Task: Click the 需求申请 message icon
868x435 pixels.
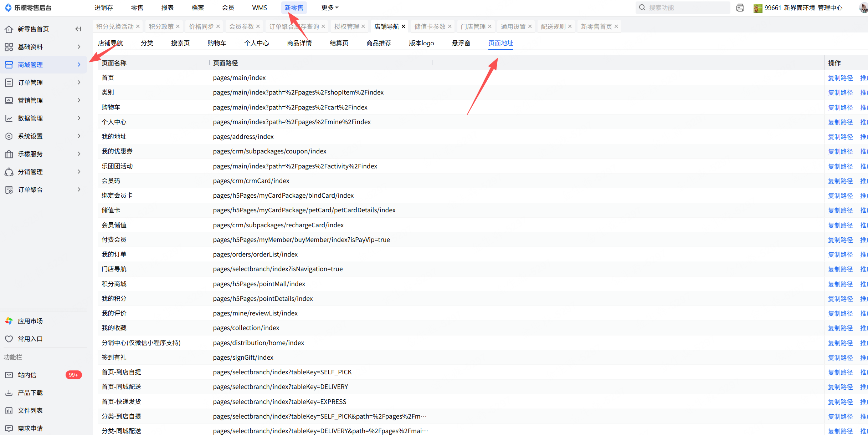Action: coord(9,428)
